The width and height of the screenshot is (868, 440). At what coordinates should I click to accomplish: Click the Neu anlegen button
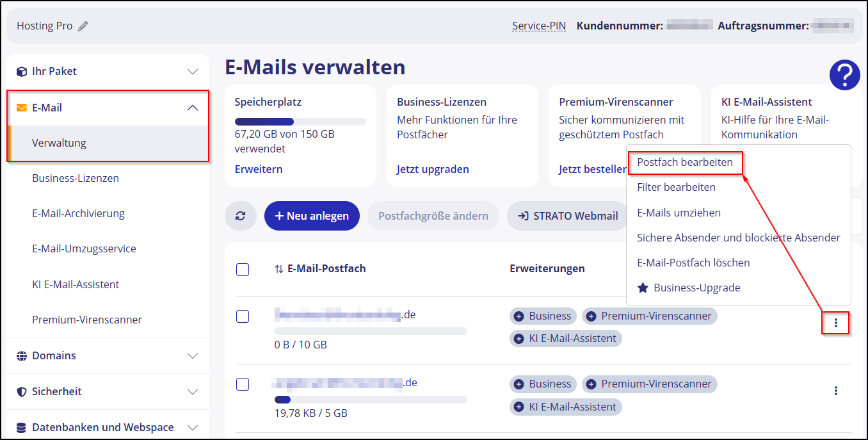(312, 216)
